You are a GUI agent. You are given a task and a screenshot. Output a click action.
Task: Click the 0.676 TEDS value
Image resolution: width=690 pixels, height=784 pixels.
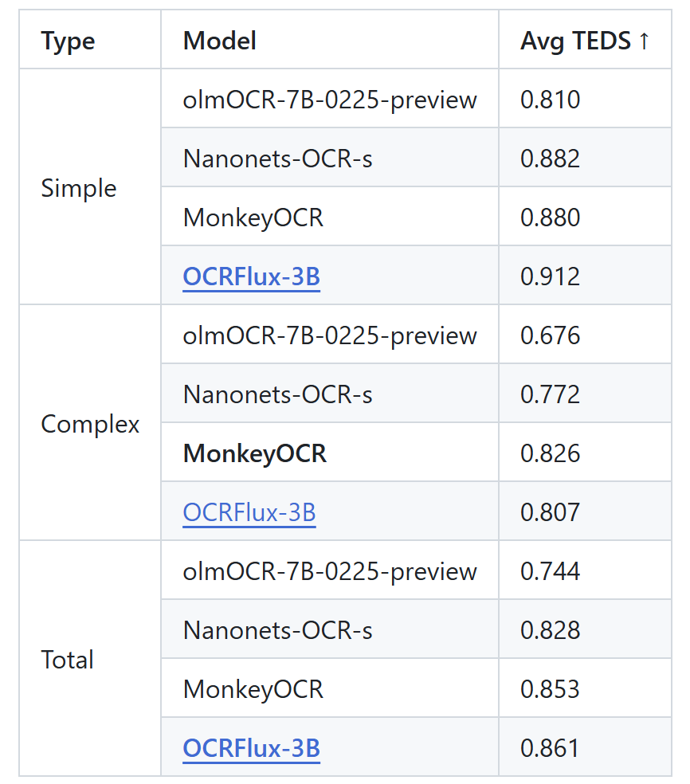coord(550,335)
